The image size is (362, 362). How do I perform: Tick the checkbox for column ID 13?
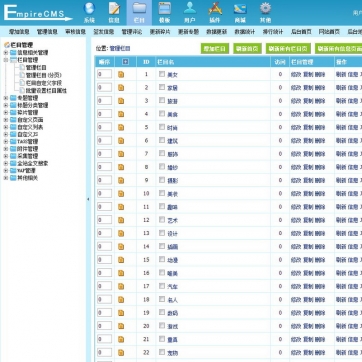[x=162, y=233]
